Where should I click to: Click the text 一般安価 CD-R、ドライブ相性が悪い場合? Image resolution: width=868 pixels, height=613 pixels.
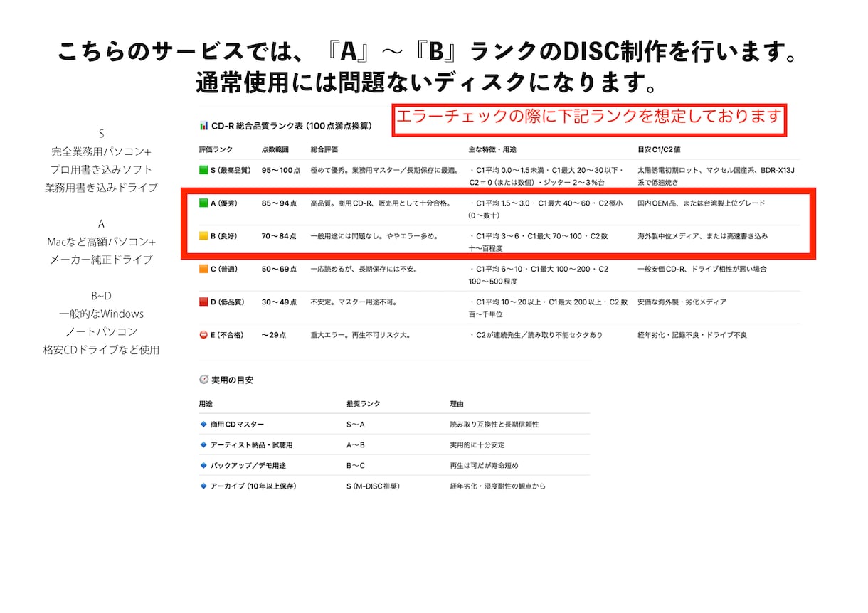click(x=703, y=270)
